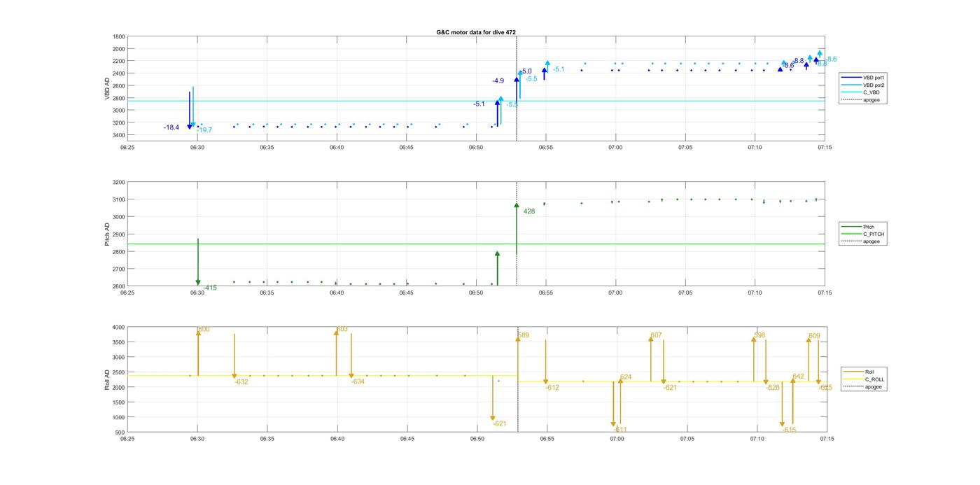The image size is (980, 485).
Task: Click the '607' roll data label
Action: tap(656, 335)
